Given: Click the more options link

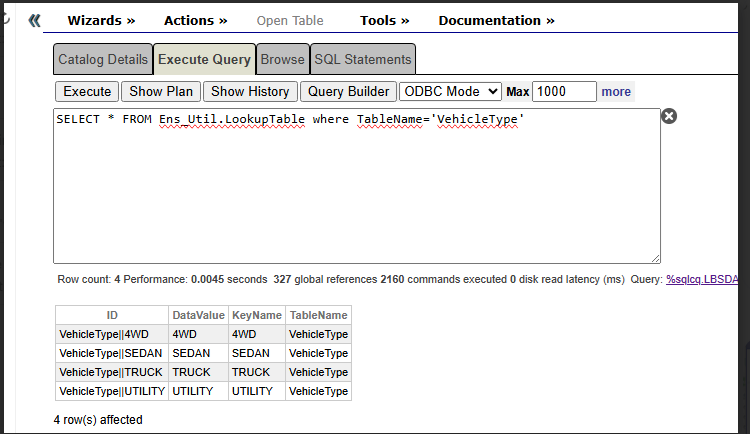Looking at the screenshot, I should (x=616, y=91).
